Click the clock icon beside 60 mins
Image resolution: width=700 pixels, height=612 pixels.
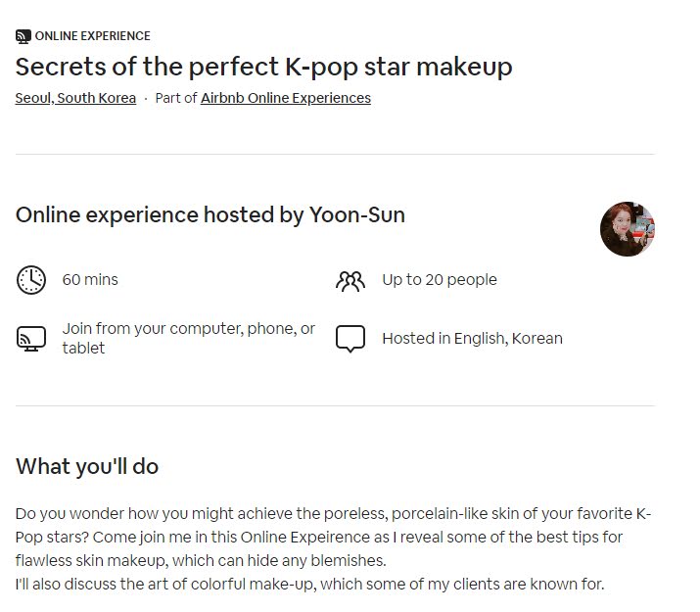click(31, 280)
